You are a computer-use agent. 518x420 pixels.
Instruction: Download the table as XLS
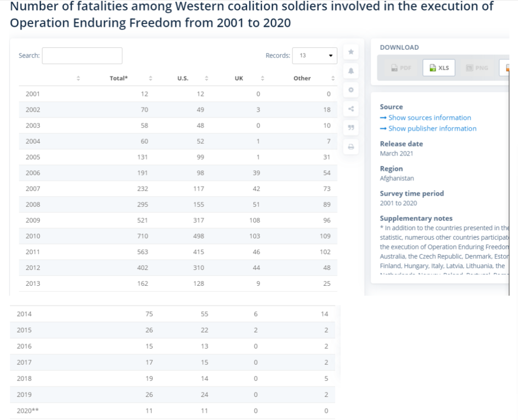[x=439, y=68]
